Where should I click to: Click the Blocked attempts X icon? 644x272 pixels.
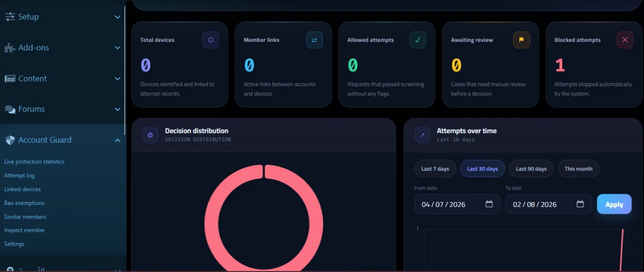625,40
